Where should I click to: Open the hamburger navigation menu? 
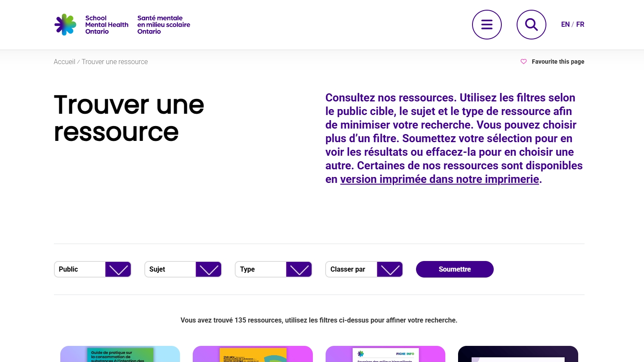click(x=487, y=25)
